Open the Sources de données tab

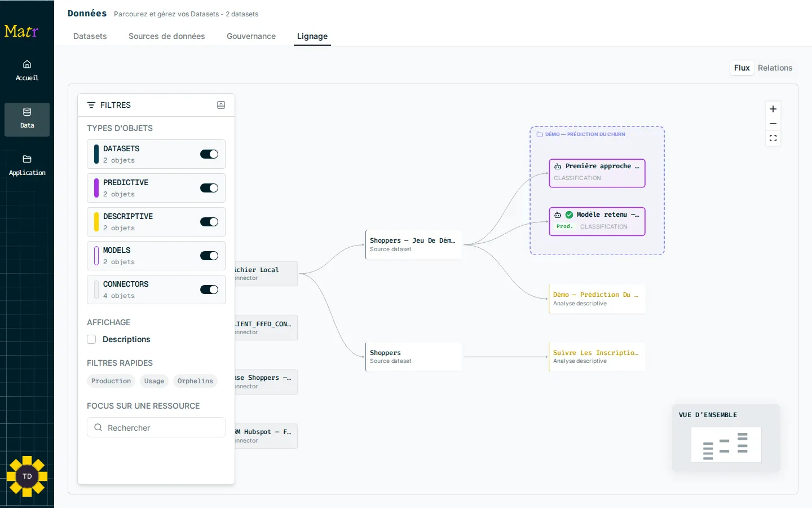point(167,36)
